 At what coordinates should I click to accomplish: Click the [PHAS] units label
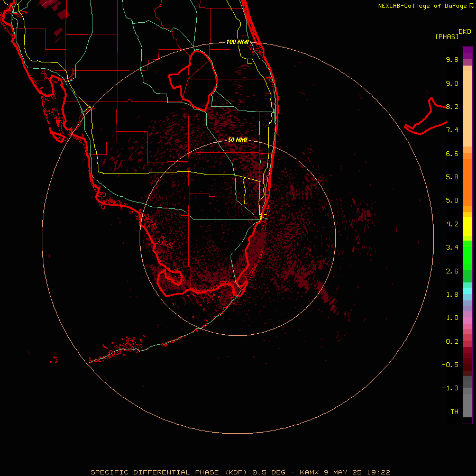pyautogui.click(x=447, y=36)
